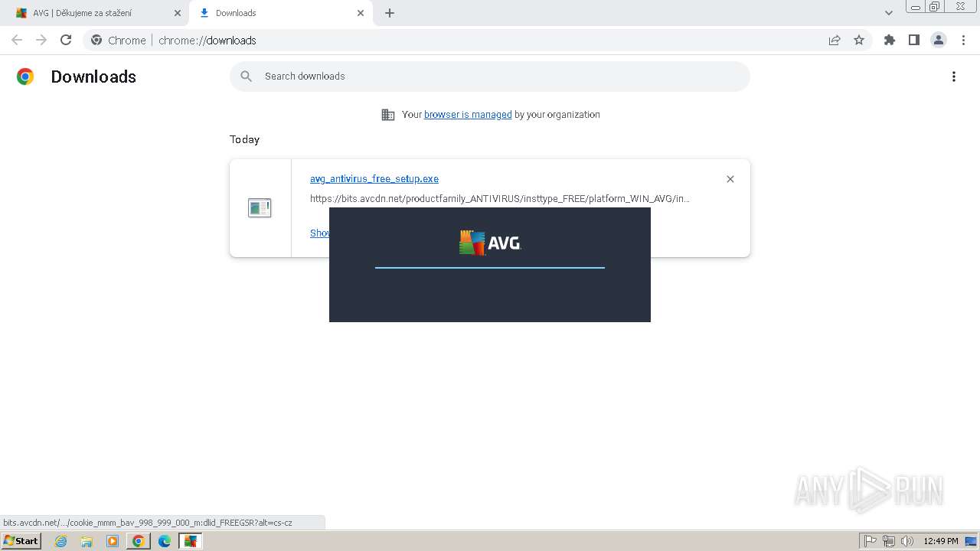Open the Action Center flag icon
This screenshot has width=980, height=551.
pos(871,541)
